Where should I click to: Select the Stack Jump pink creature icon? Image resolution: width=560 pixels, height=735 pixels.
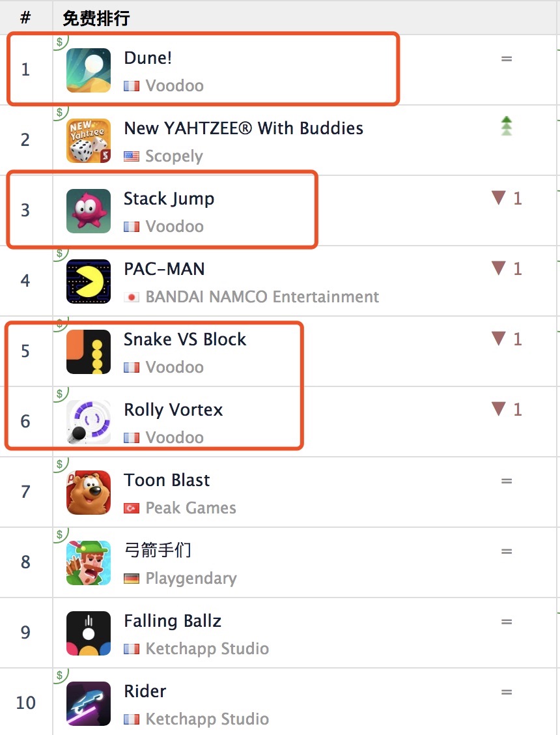(x=89, y=211)
